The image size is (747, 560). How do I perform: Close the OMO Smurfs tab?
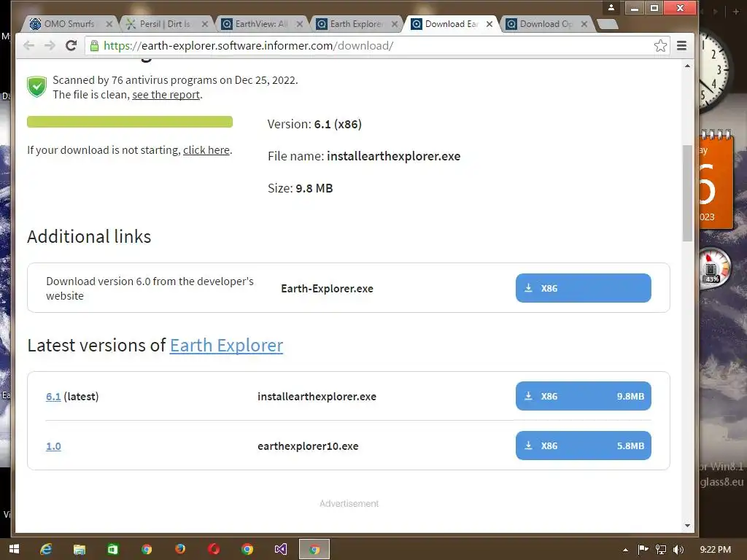pos(109,24)
